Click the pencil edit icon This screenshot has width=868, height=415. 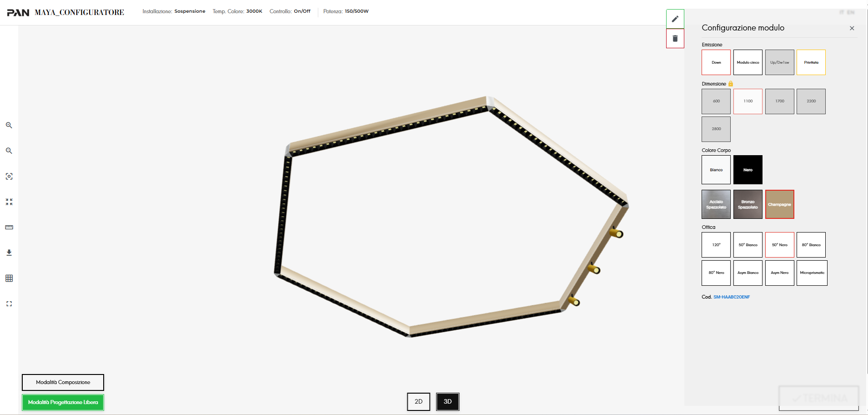[x=675, y=19]
